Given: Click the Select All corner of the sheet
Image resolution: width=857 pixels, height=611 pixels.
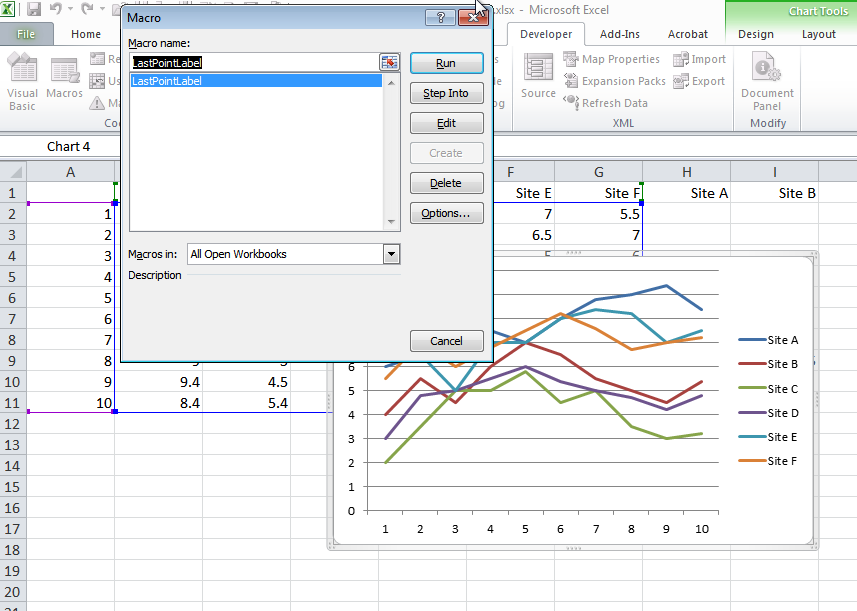Looking at the screenshot, I should [13, 172].
